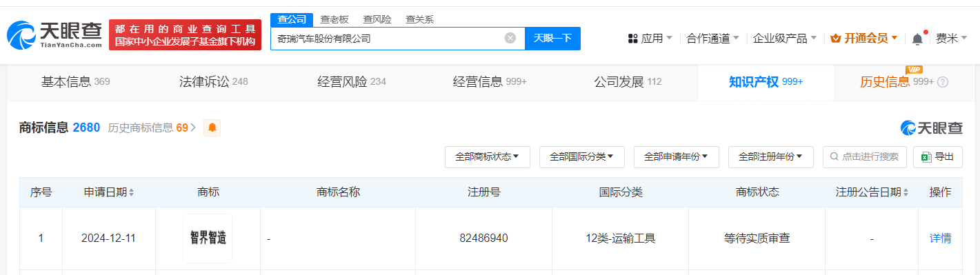Click the 天眼一下 search button
Image resolution: width=980 pixels, height=275 pixels.
(x=552, y=39)
